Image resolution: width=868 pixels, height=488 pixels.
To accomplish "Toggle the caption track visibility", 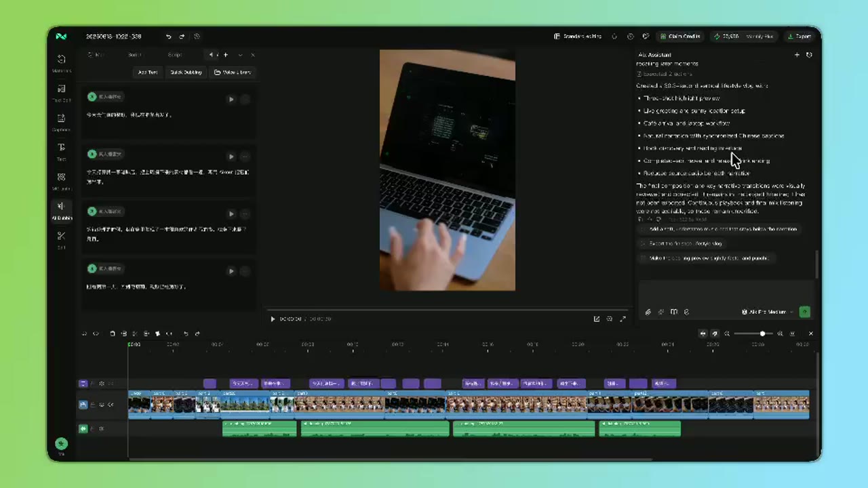I will tap(102, 384).
